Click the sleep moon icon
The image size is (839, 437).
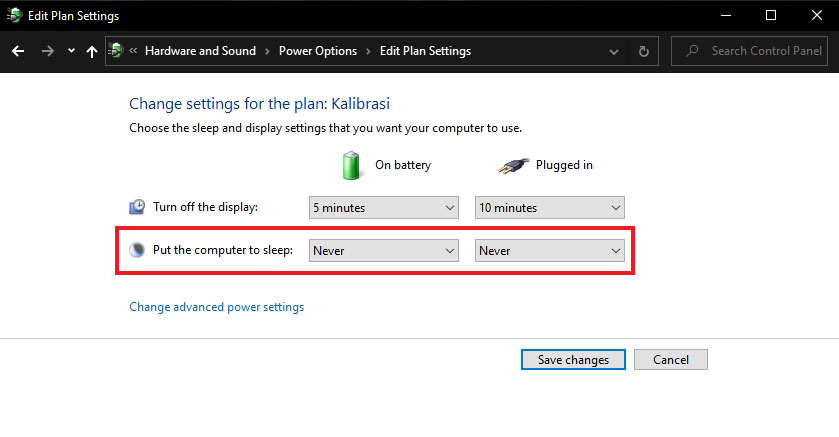coord(138,250)
